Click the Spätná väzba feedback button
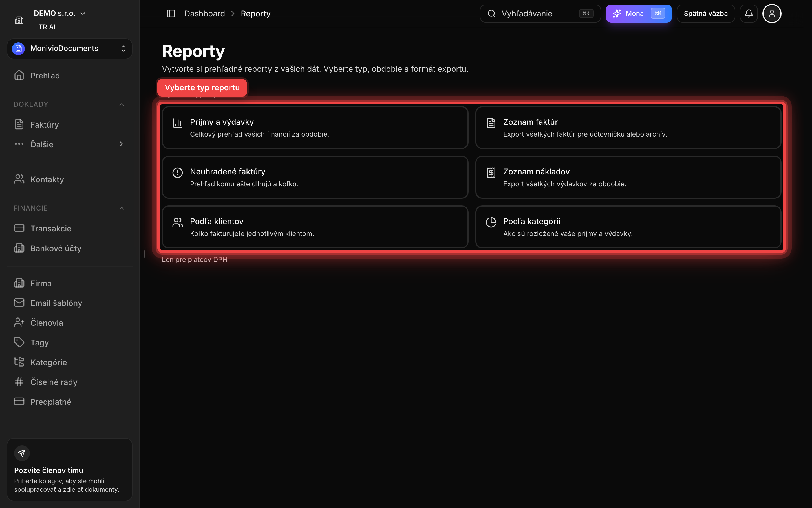This screenshot has width=812, height=508. (706, 14)
